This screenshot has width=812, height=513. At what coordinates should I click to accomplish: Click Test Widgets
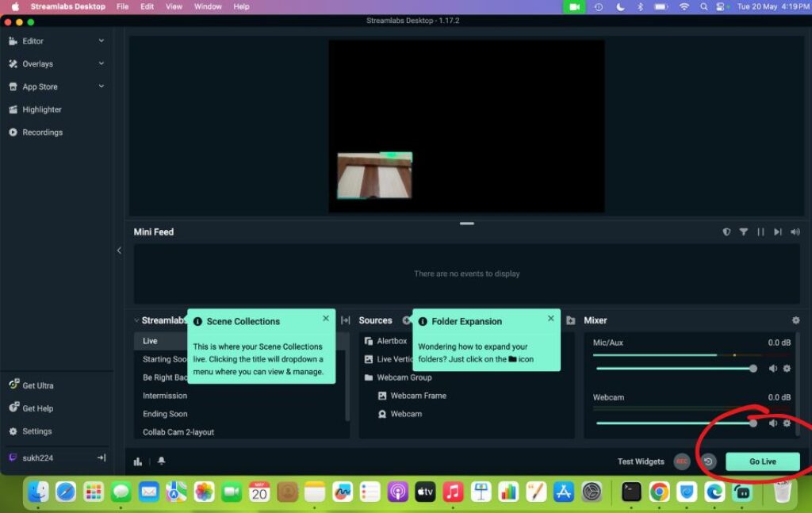(x=641, y=461)
